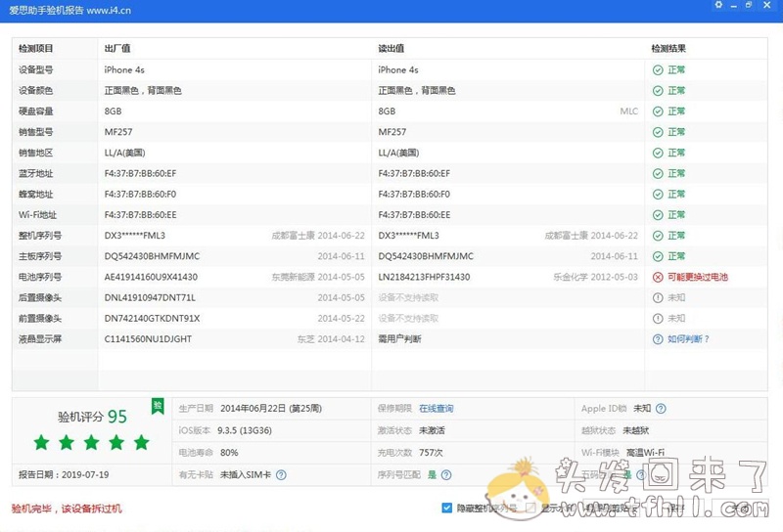
Task: Click green check icon in Wi-Fi地址 row
Action: [x=658, y=214]
